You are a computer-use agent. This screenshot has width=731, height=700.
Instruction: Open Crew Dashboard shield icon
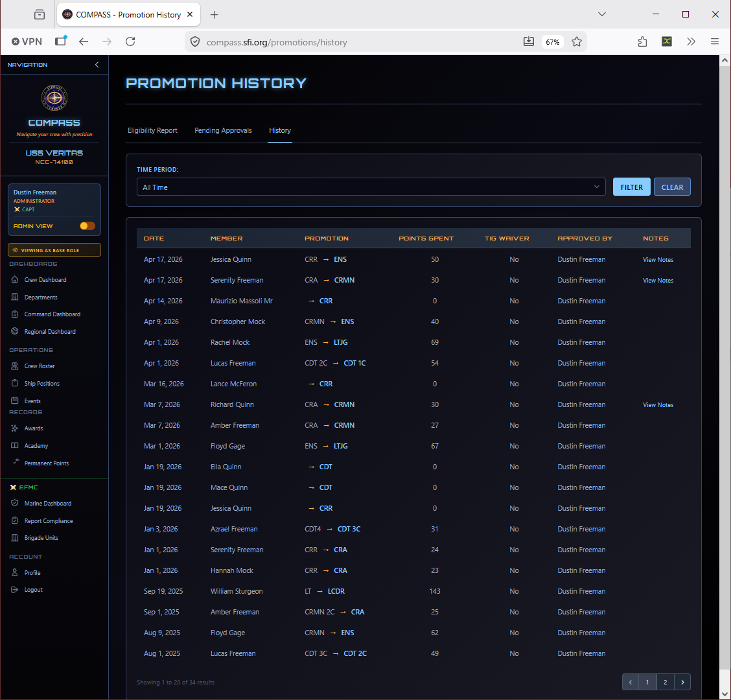tap(14, 280)
